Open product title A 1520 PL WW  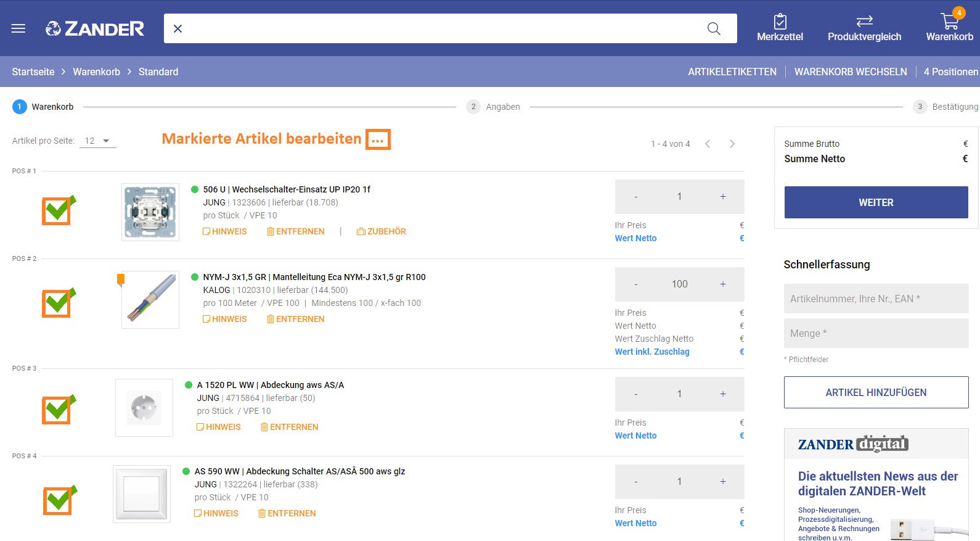point(271,385)
